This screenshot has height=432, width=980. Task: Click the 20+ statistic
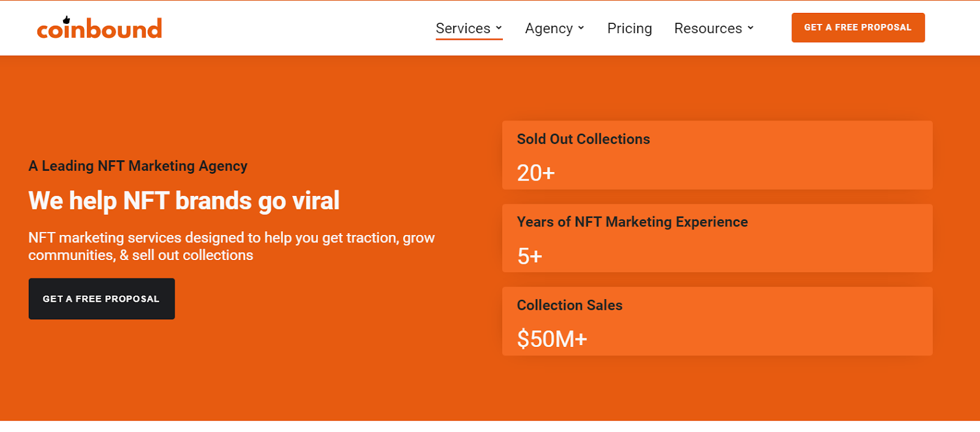pyautogui.click(x=536, y=173)
